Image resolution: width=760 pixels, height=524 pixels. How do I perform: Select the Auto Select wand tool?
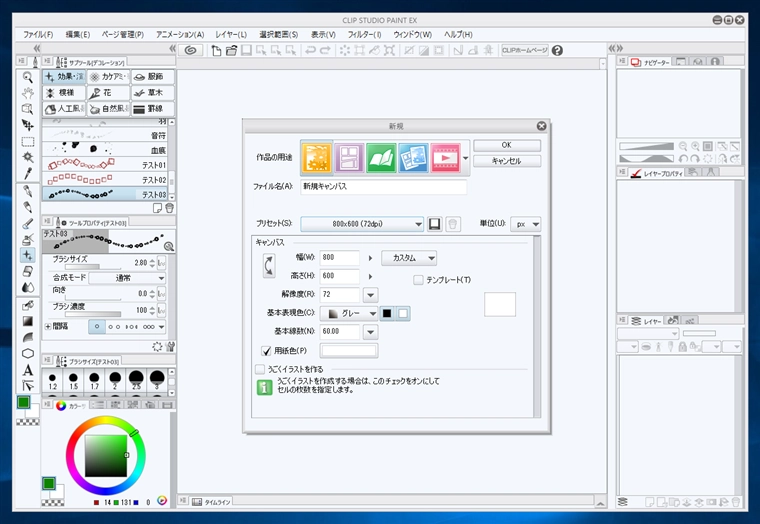(x=28, y=157)
